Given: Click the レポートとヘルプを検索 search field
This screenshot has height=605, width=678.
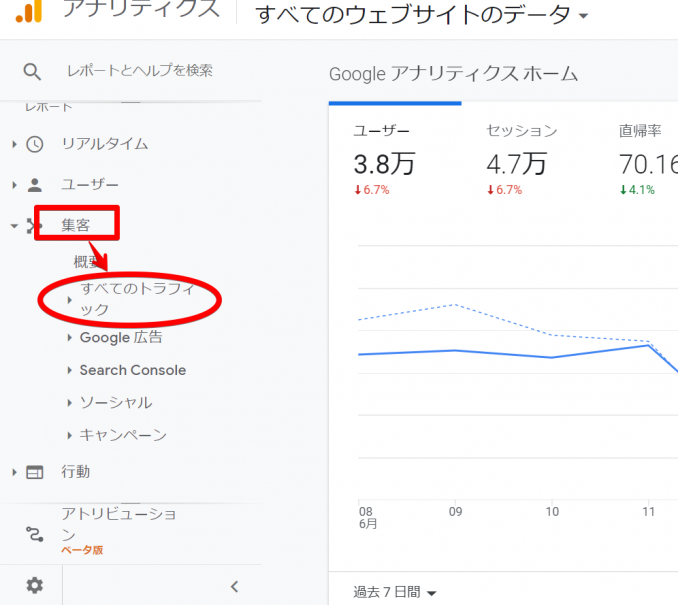Looking at the screenshot, I should coord(139,71).
